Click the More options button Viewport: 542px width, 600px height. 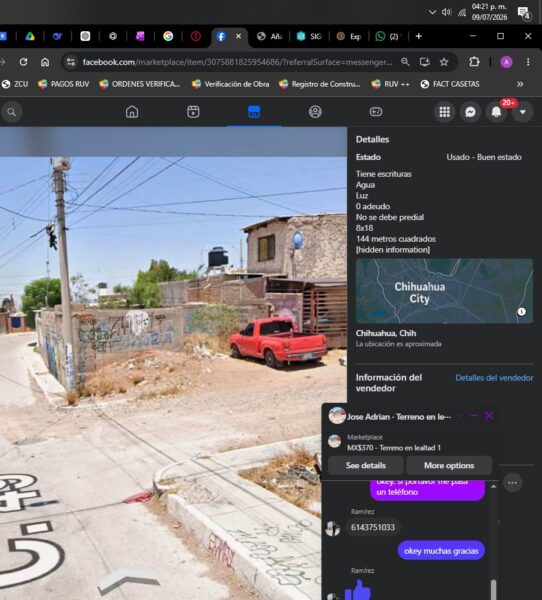pos(449,465)
